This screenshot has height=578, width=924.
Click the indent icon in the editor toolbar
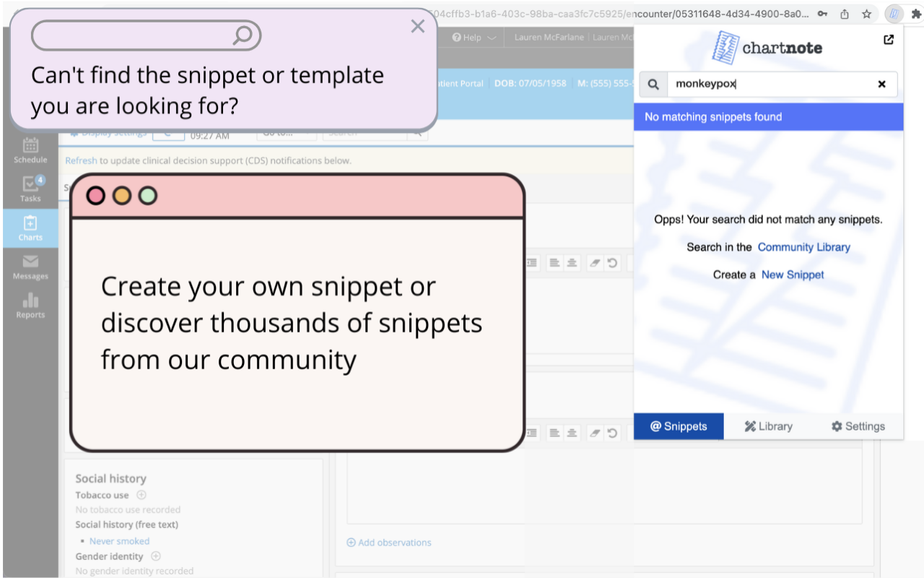coord(531,262)
